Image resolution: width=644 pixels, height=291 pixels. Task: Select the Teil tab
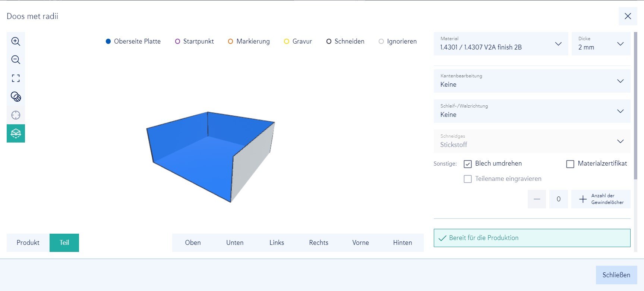click(x=64, y=243)
